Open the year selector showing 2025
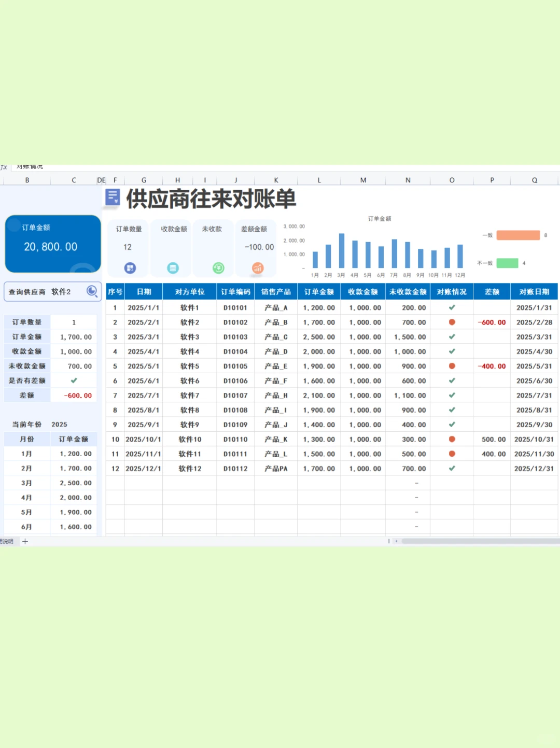The height and width of the screenshot is (748, 560). pyautogui.click(x=59, y=424)
